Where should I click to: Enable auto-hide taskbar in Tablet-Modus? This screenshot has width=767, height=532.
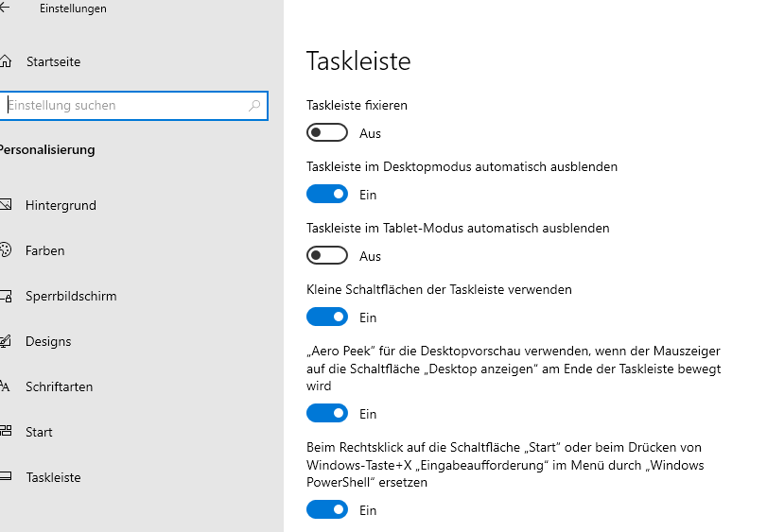tap(327, 255)
